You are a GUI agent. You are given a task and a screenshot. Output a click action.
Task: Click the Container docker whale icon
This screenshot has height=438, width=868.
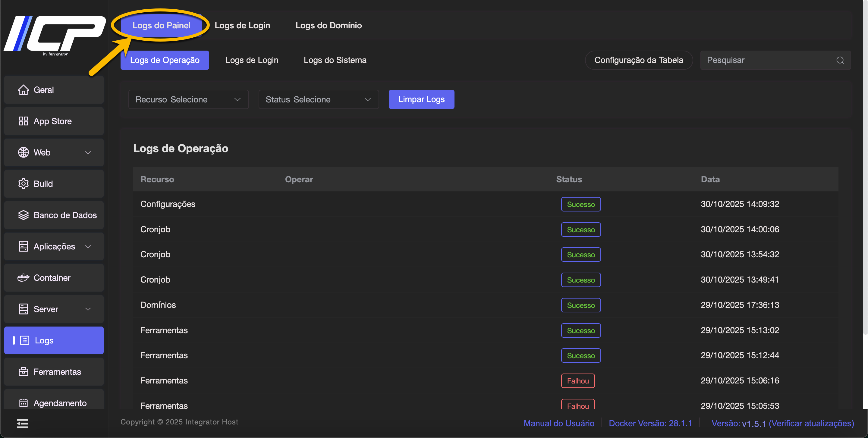pos(23,278)
